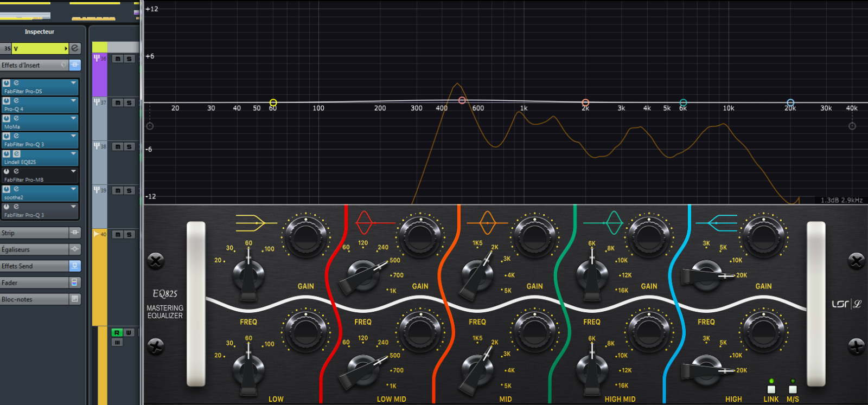The width and height of the screenshot is (868, 405).
Task: Mute track 36
Action: click(118, 59)
